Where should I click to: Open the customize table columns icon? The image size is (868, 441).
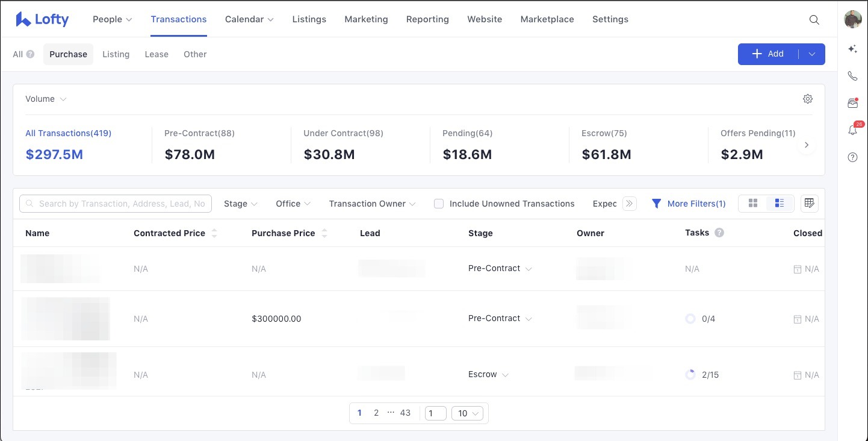[x=809, y=203]
